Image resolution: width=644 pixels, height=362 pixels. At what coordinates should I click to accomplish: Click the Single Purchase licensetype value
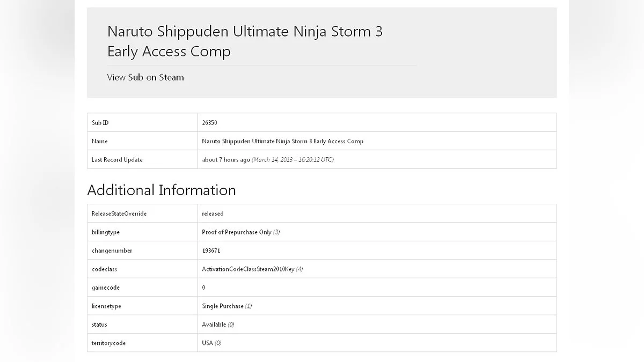click(223, 306)
